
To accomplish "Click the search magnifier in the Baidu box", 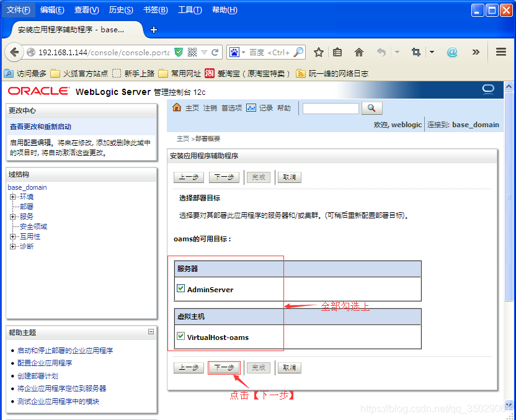I will pos(298,52).
